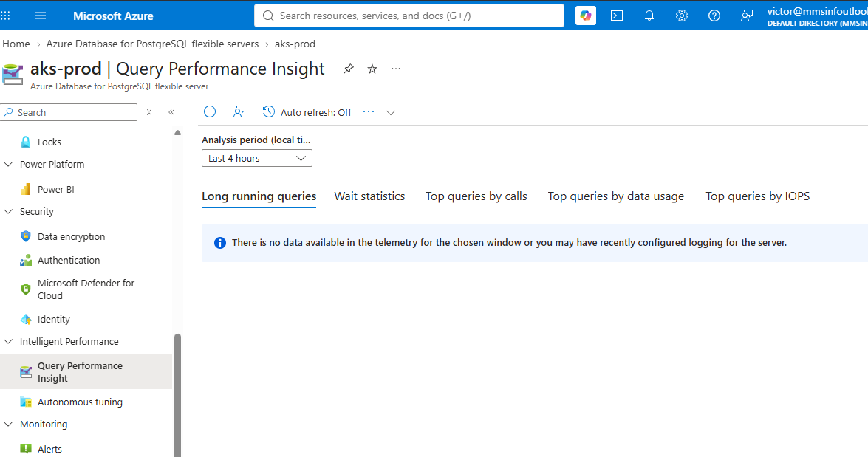Refresh the Query Performance Insight data

tap(210, 111)
